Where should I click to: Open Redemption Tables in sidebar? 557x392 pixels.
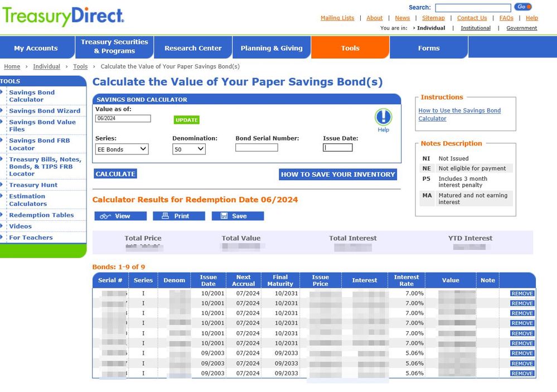(x=42, y=215)
